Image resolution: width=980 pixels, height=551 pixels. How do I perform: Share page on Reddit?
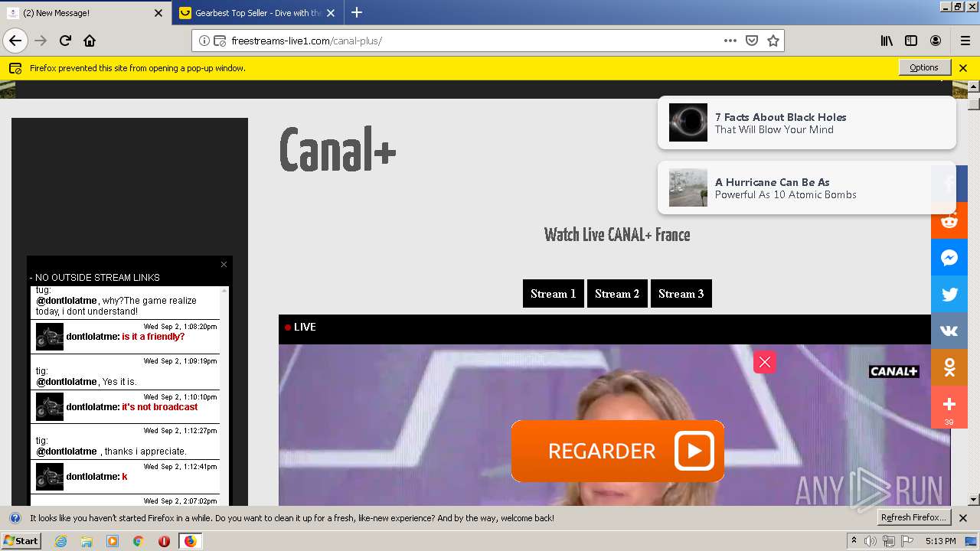(949, 220)
